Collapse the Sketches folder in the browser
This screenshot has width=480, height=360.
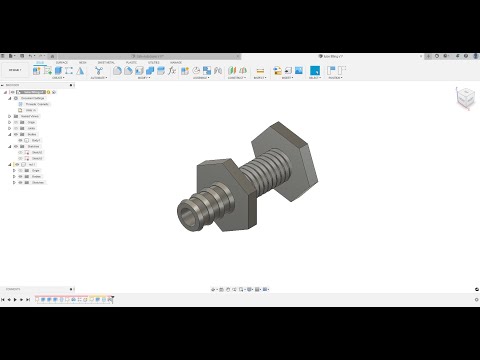(10, 146)
